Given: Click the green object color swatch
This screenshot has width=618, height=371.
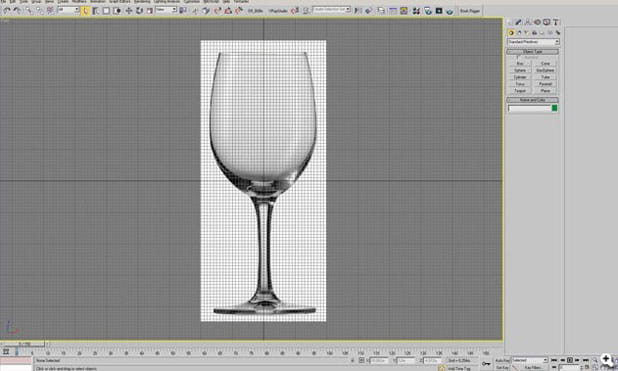Looking at the screenshot, I should pos(555,108).
